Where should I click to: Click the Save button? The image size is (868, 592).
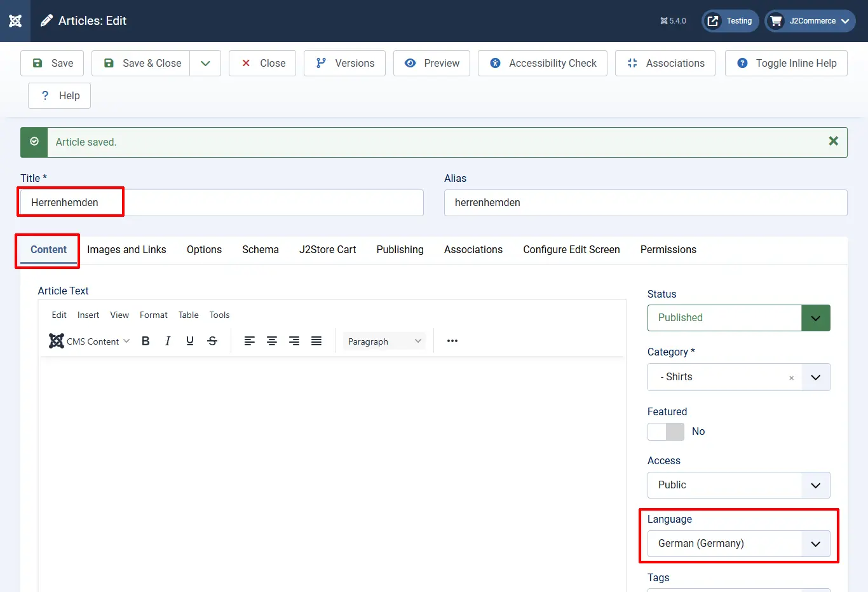pyautogui.click(x=52, y=63)
